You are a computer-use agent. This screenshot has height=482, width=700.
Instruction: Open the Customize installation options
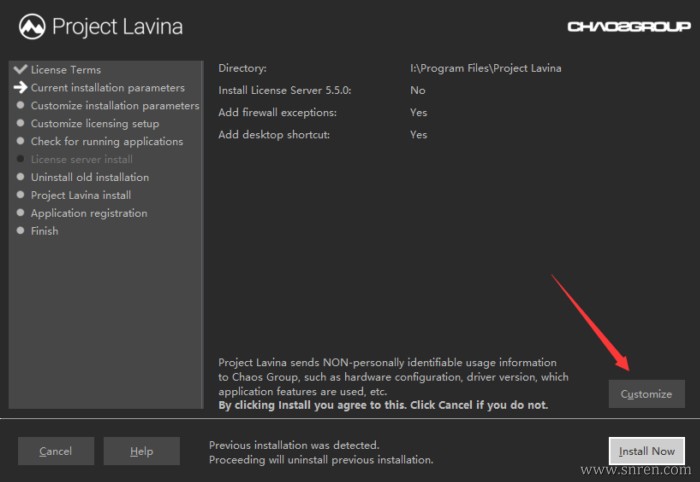click(x=646, y=394)
